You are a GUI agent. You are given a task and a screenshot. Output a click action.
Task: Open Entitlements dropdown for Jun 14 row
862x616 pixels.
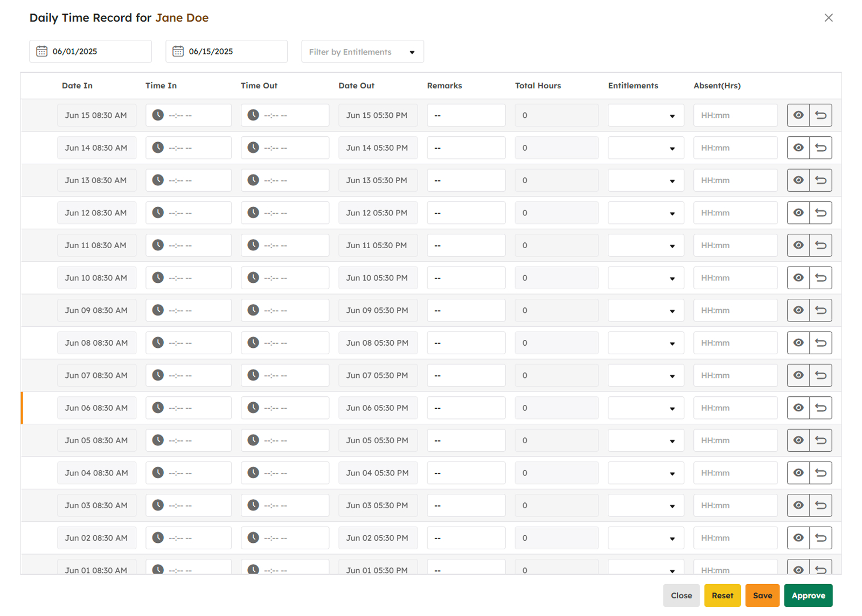(x=646, y=148)
